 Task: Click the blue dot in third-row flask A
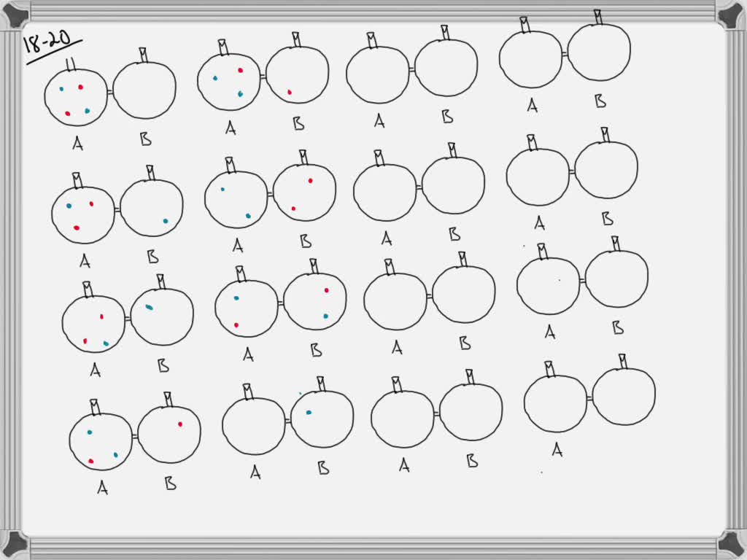pyautogui.click(x=107, y=343)
